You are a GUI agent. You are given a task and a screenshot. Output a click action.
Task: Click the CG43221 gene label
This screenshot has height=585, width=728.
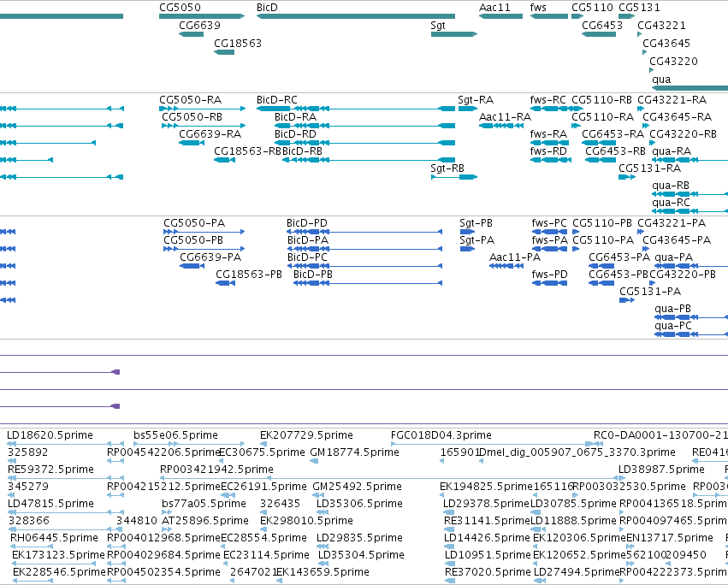pyautogui.click(x=661, y=26)
